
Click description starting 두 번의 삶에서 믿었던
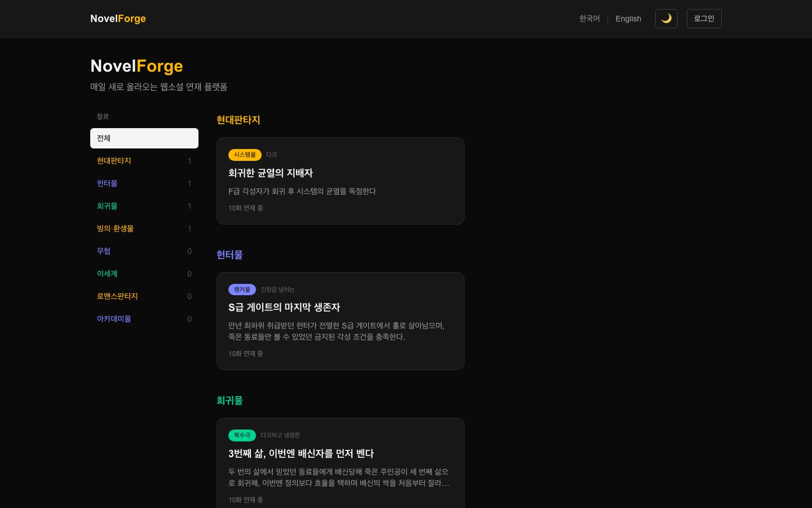(x=339, y=478)
